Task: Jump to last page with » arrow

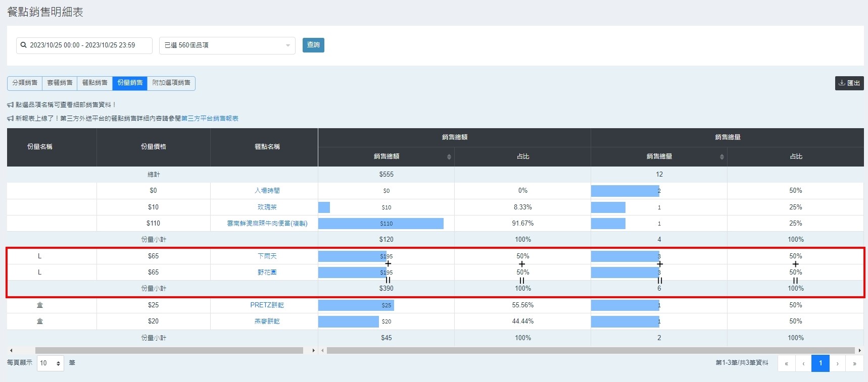Action: tap(854, 363)
